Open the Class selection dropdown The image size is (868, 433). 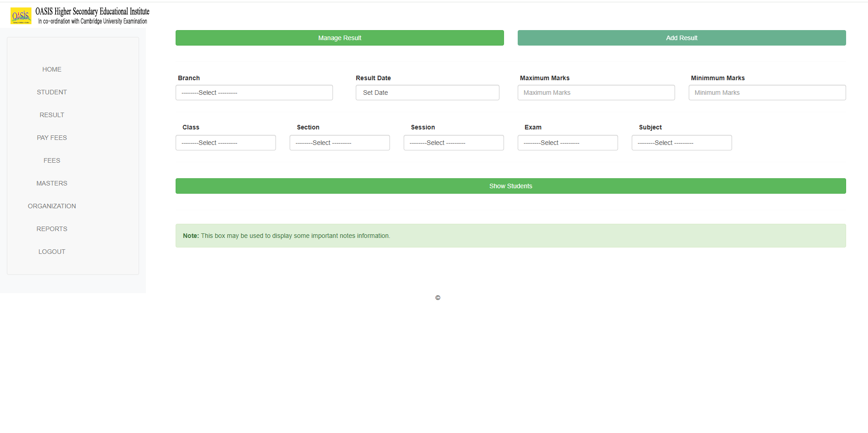pos(225,143)
